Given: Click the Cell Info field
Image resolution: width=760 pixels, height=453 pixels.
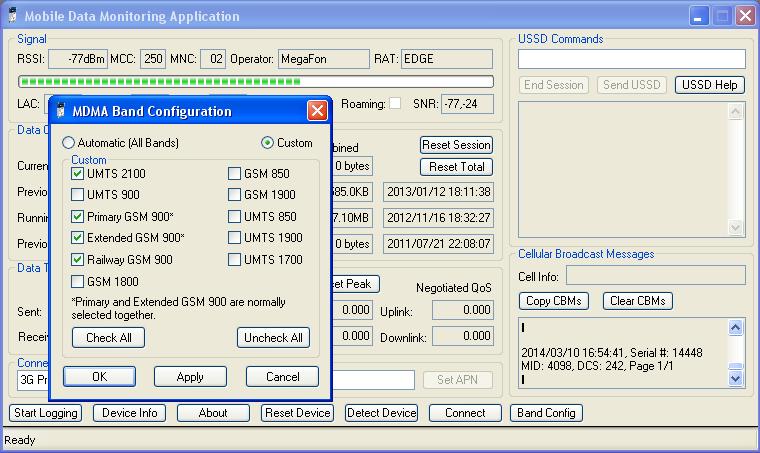Looking at the screenshot, I should pyautogui.click(x=656, y=275).
